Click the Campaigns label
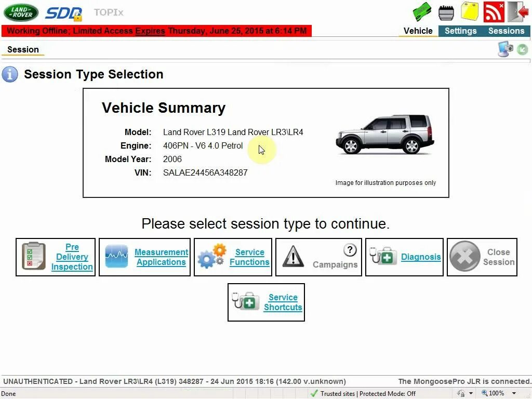The height and width of the screenshot is (399, 532). (335, 264)
